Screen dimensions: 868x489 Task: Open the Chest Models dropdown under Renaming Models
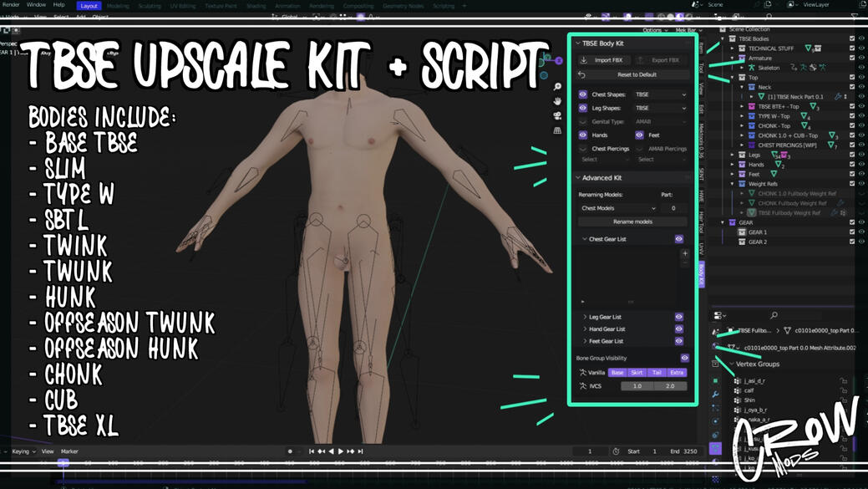coord(618,208)
